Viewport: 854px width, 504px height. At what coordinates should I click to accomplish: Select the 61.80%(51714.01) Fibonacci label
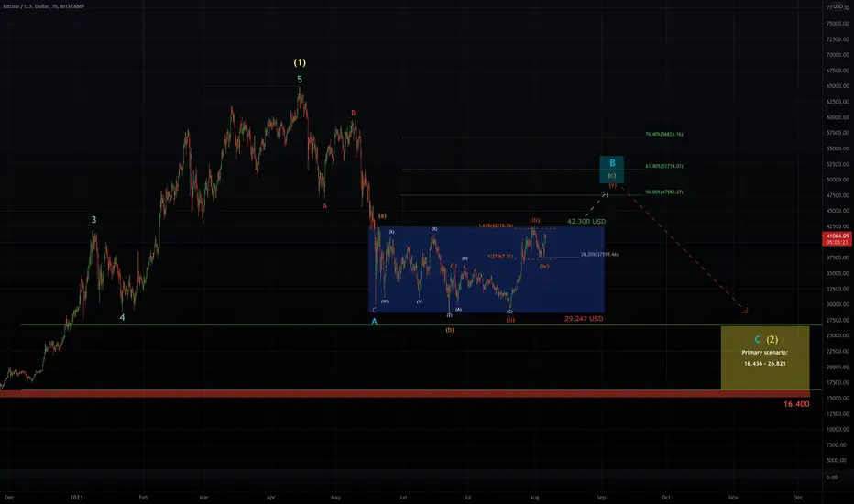pos(664,166)
